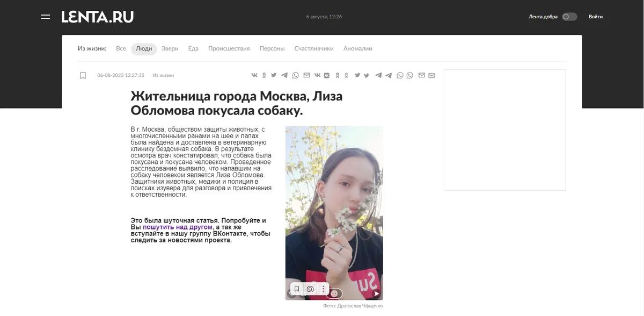Select the Происшествия category tab
Image resolution: width=644 pixels, height=316 pixels.
coord(229,48)
